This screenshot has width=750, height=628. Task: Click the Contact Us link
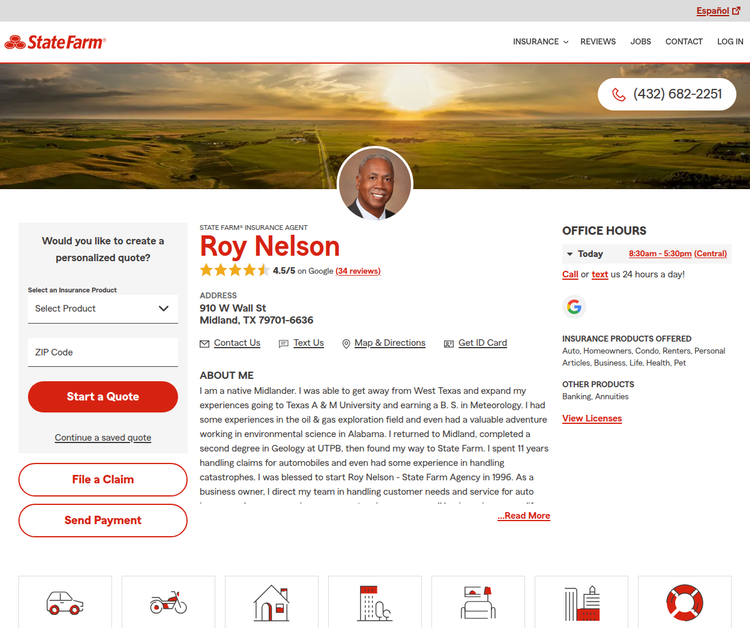pos(237,343)
